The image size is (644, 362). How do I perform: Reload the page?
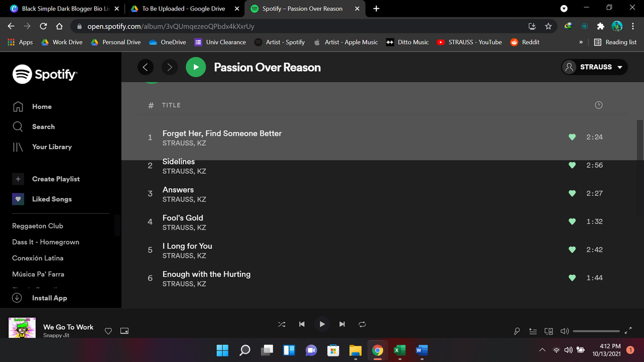tap(43, 26)
